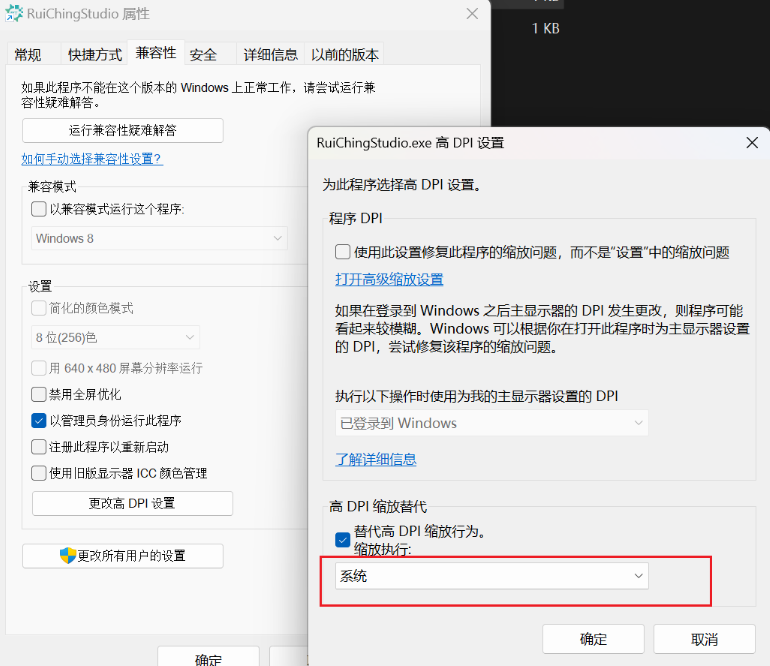Click the RuiChingStudio icon in properties title bar

[x=14, y=13]
